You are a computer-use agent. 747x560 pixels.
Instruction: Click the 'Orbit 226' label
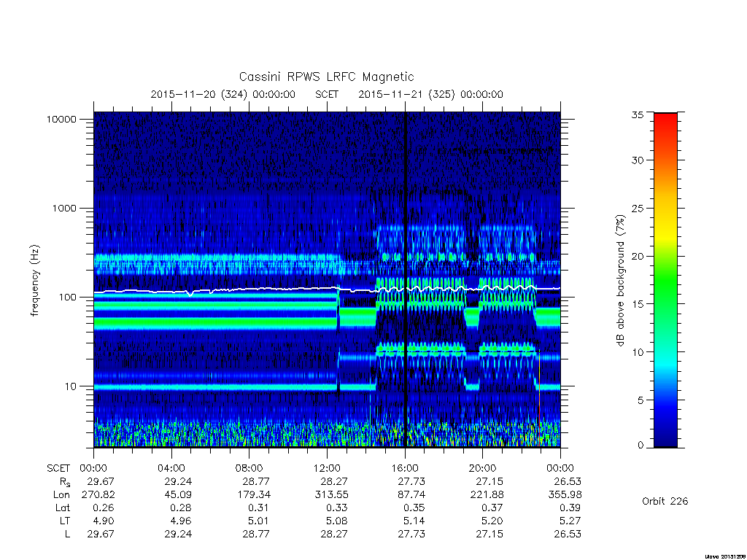pyautogui.click(x=665, y=501)
